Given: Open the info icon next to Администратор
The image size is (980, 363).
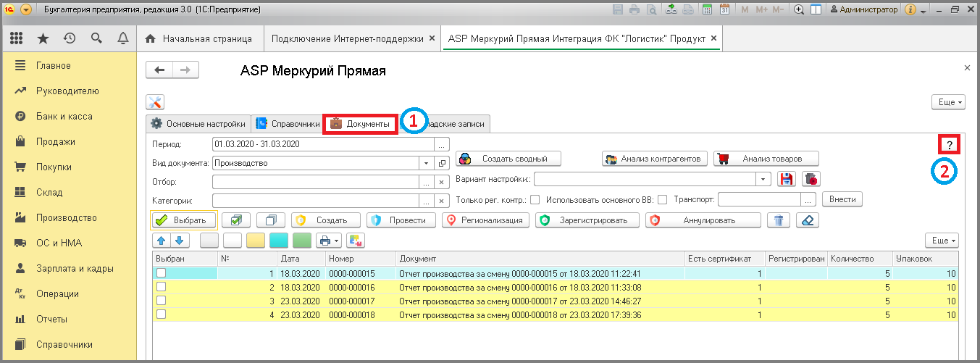Looking at the screenshot, I should pyautogui.click(x=910, y=10).
